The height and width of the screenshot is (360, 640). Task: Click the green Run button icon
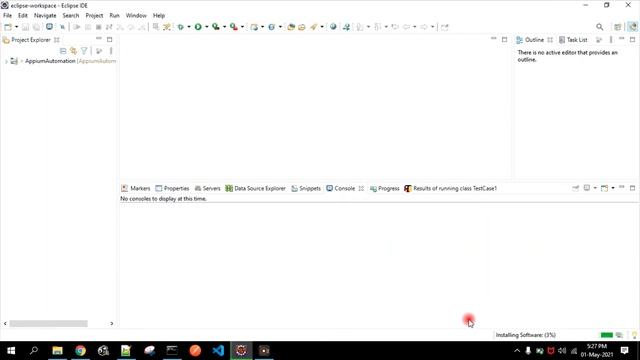click(x=198, y=27)
